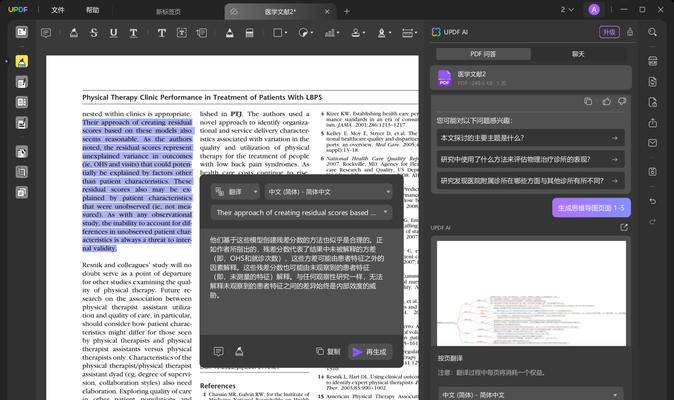
Task: Open the attachment tool dropdown
Action: click(410, 33)
